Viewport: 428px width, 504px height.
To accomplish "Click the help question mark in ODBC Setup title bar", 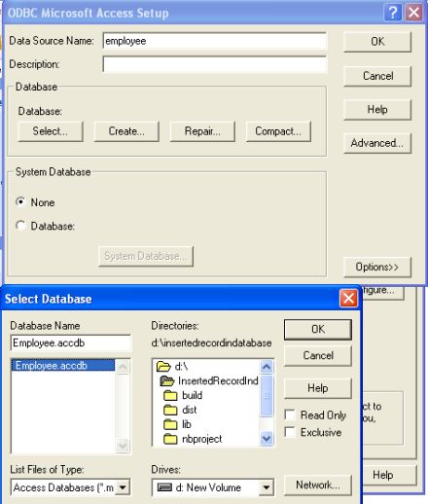I will point(393,13).
